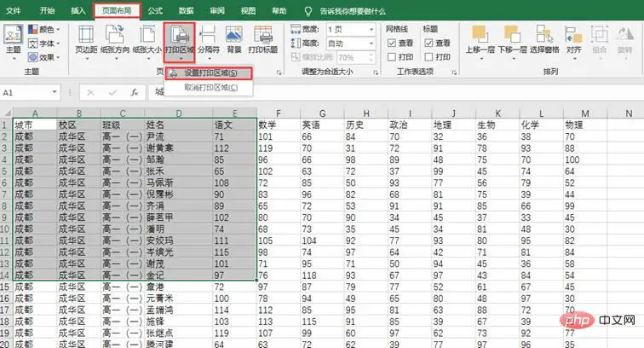Open Page Setup dialog launcher
The height and width of the screenshot is (348, 644).
[279, 72]
